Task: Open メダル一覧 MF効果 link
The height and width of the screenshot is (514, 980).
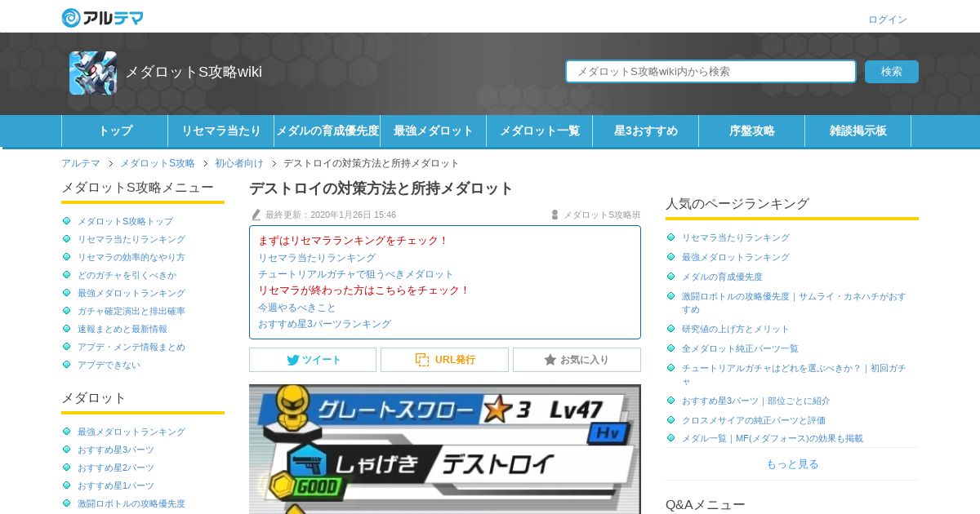Action: [773, 438]
